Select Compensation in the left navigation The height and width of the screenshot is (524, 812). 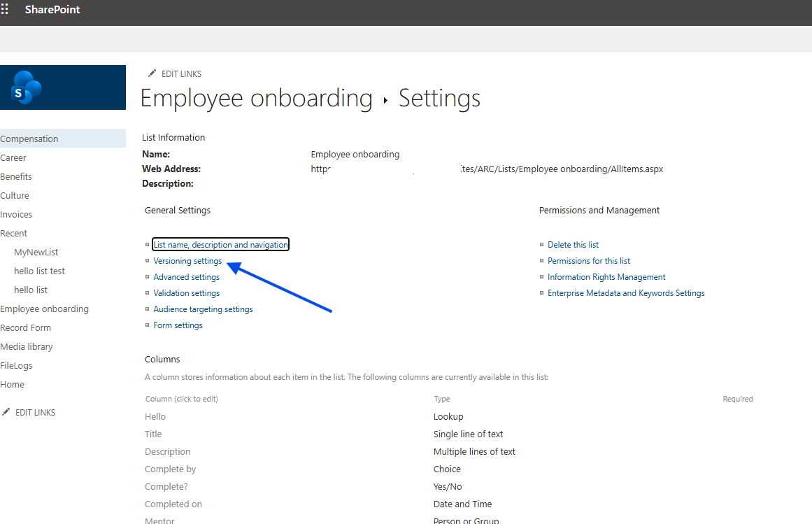point(29,139)
